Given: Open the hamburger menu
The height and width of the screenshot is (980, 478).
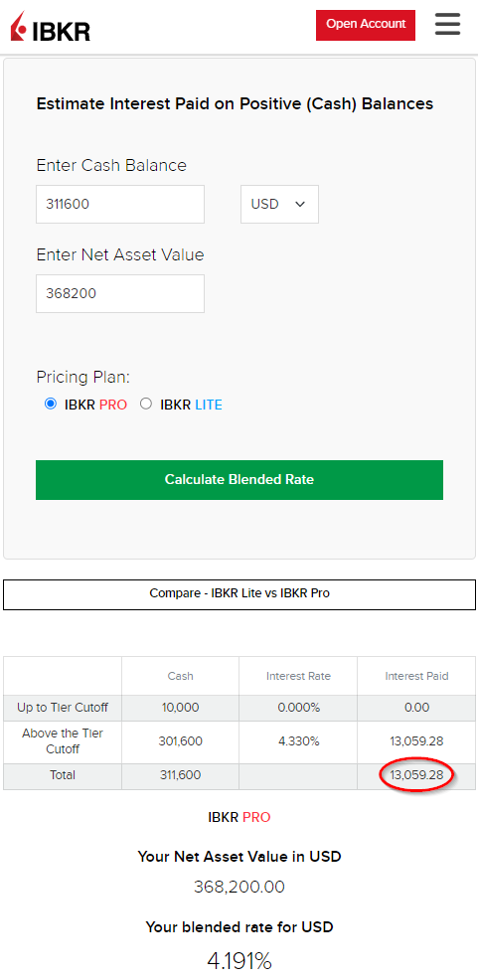Looking at the screenshot, I should tap(447, 25).
